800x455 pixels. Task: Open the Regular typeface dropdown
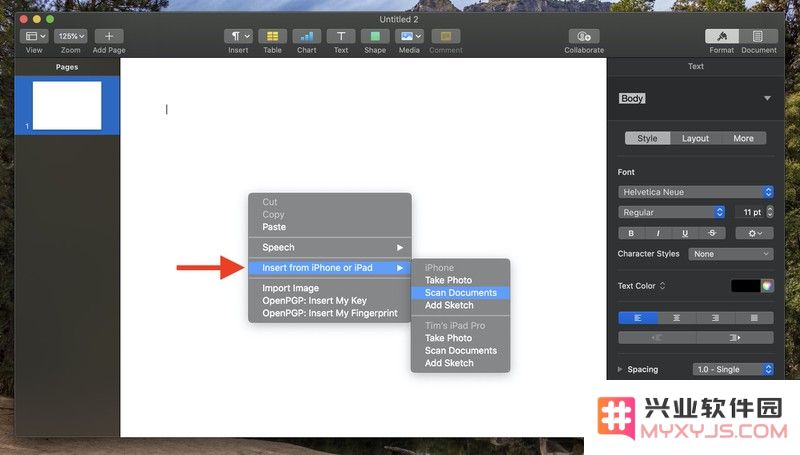pos(671,212)
